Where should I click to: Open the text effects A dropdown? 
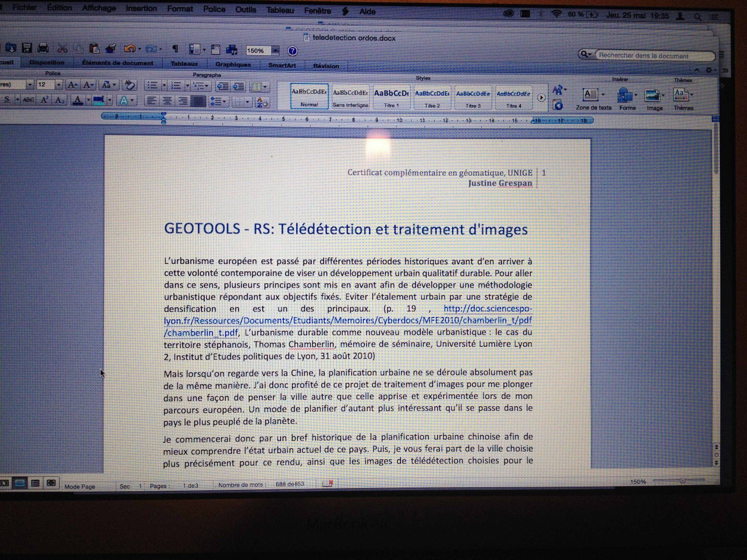[x=127, y=101]
